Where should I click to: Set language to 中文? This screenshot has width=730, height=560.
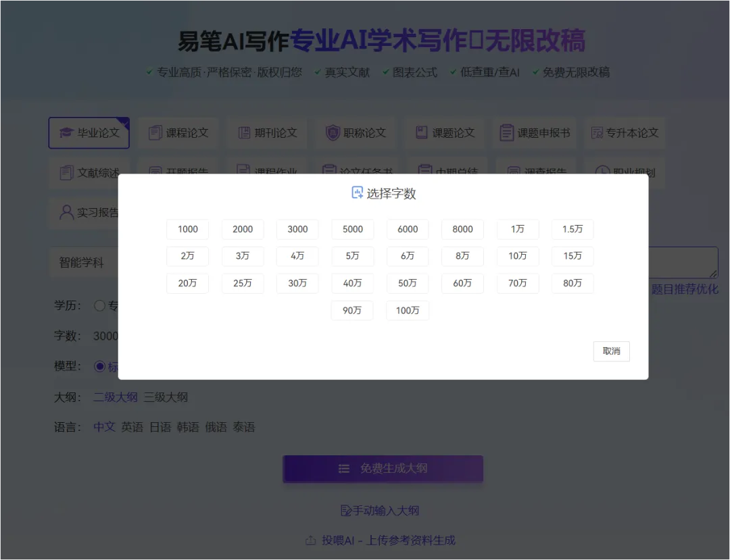(x=104, y=427)
